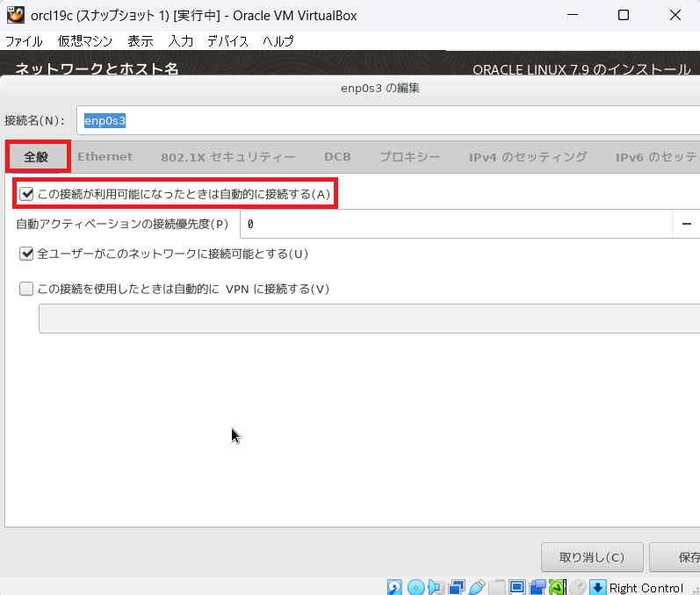Decrease connection priority with minus button
700x595 pixels.
[x=686, y=224]
